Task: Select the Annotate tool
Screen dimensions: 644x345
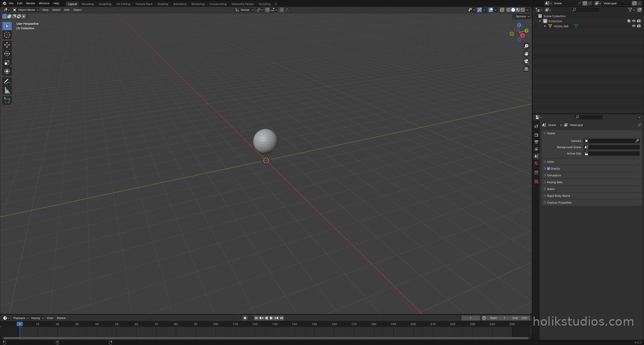Action: pyautogui.click(x=7, y=81)
